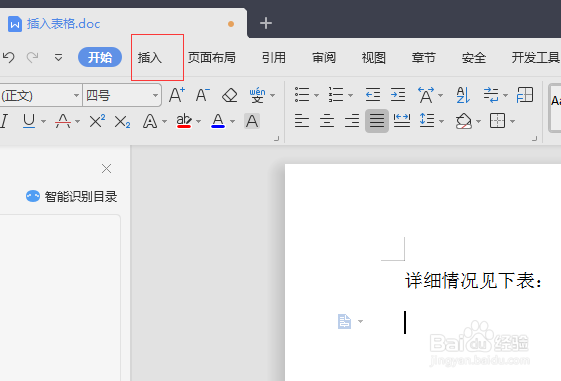The image size is (561, 381).
Task: Click the numbered list icon
Action: tap(336, 95)
